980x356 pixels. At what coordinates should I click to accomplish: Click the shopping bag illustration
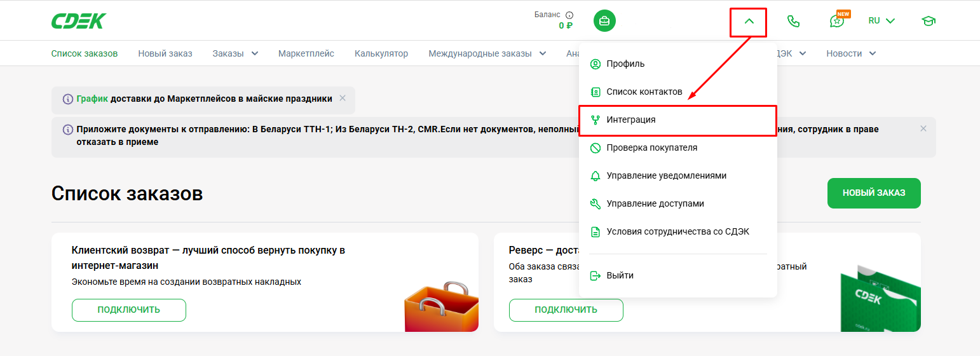click(441, 306)
